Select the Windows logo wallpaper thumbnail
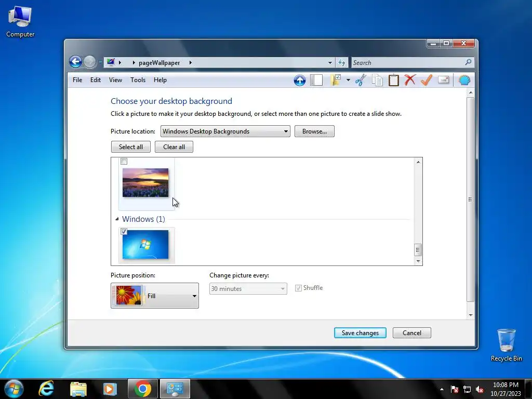 (x=145, y=244)
